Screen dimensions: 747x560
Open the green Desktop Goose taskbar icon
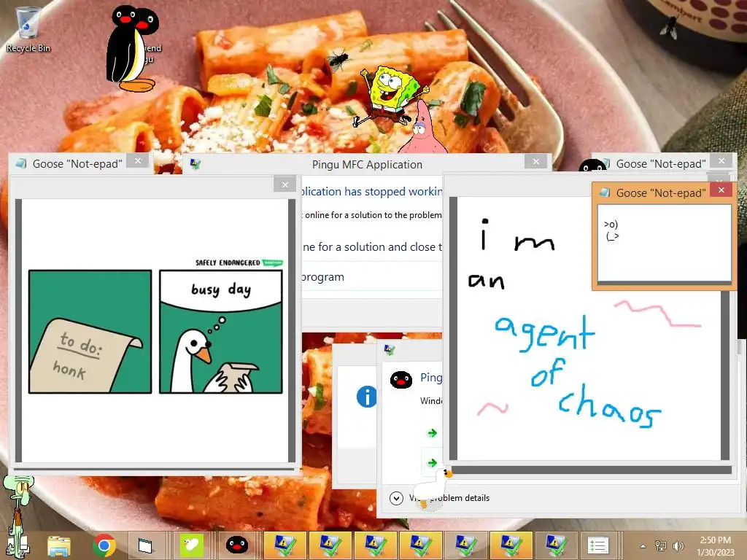click(x=192, y=545)
